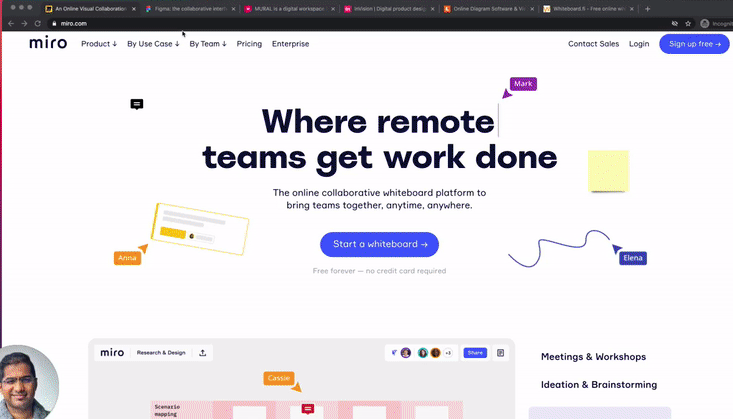733x419 pixels.
Task: Open the By Use Case dropdown
Action: pyautogui.click(x=153, y=43)
